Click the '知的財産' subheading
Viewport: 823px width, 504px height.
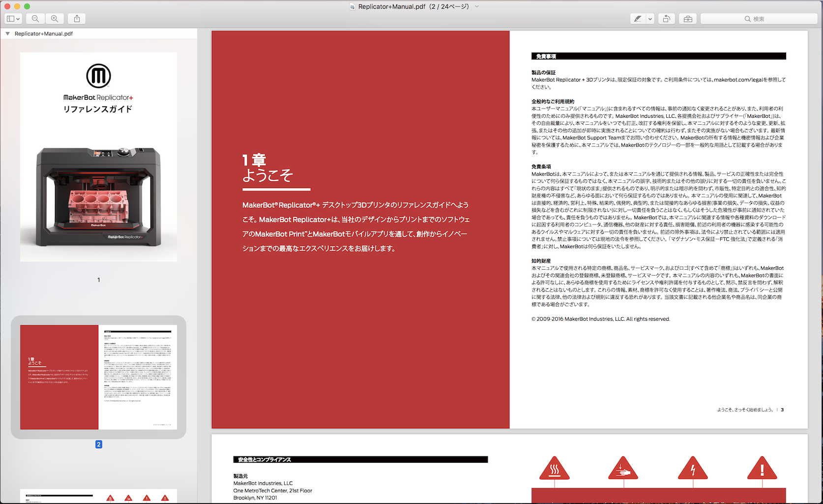click(x=541, y=261)
